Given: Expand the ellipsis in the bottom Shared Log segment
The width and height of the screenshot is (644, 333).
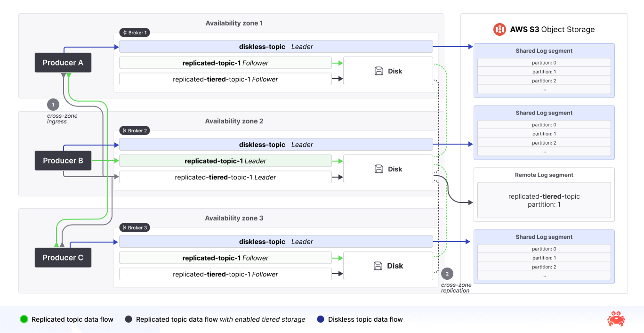Looking at the screenshot, I should (x=544, y=275).
